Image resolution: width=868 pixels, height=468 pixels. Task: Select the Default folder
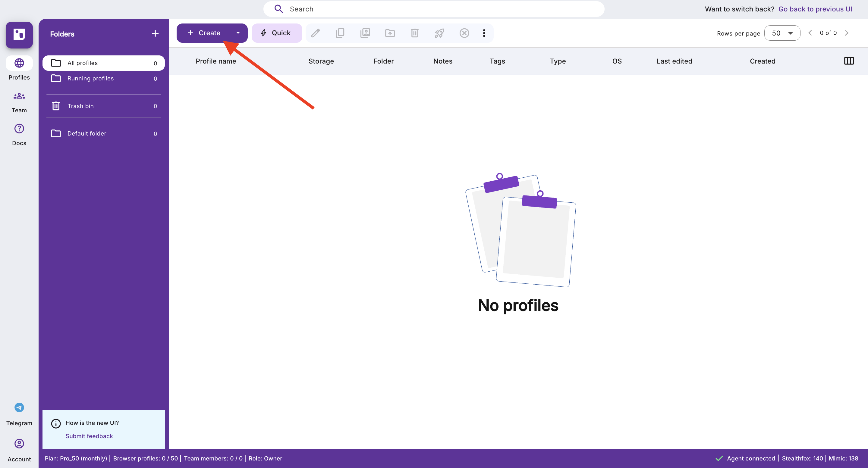pos(103,134)
